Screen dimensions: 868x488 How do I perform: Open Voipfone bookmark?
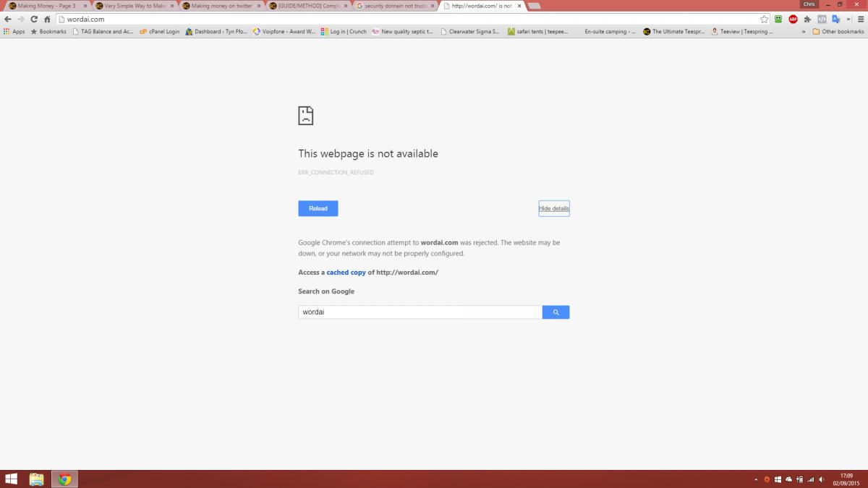pyautogui.click(x=284, y=32)
